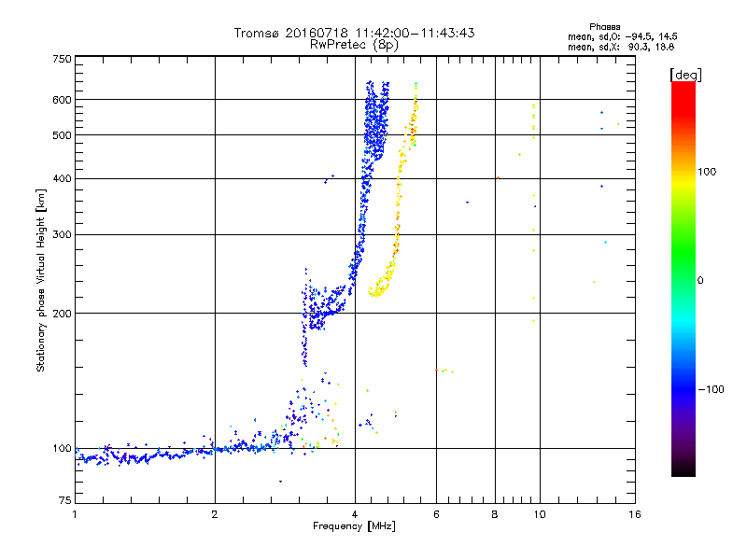Click the 'RwPretec (8p)' subtitle

pyautogui.click(x=354, y=45)
